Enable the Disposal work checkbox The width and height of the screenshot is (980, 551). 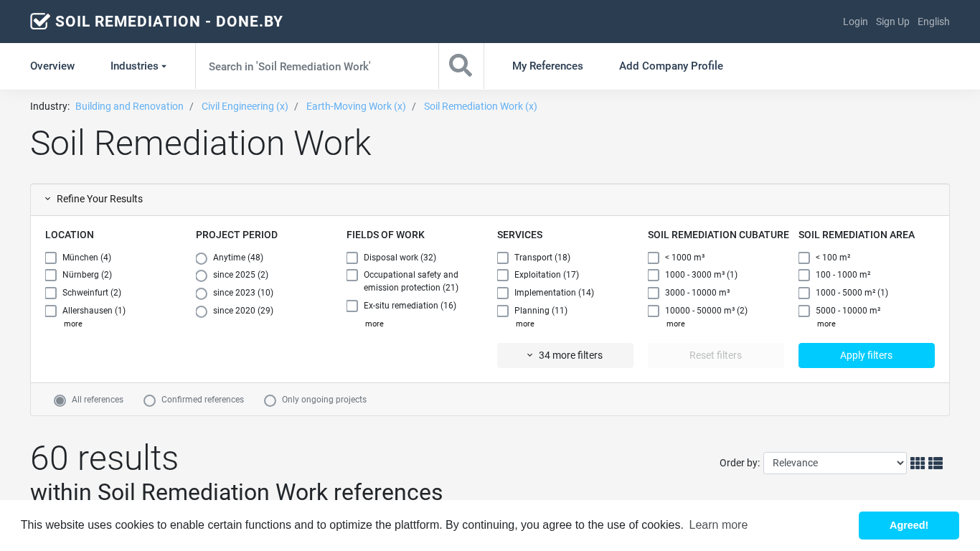(x=352, y=258)
